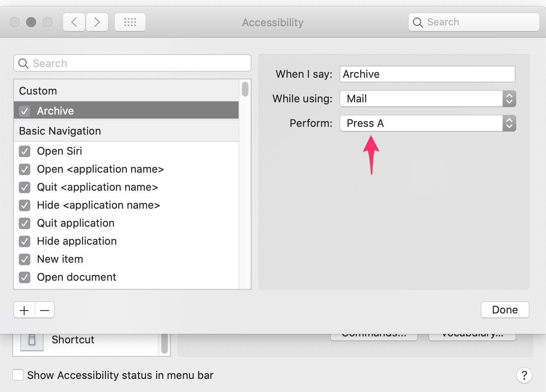Click the plus add command button

[24, 310]
